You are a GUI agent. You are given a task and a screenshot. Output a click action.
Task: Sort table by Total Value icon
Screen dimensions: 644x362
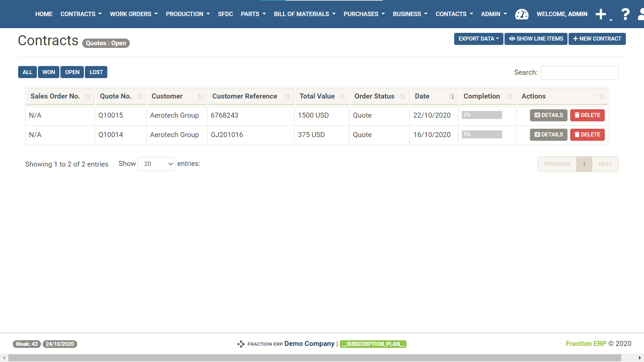342,97
